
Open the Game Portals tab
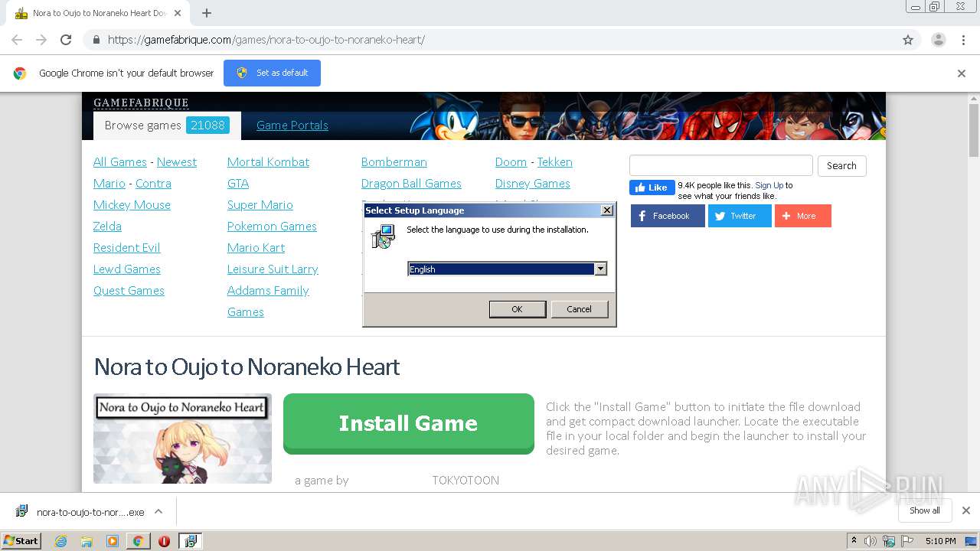[x=292, y=126]
